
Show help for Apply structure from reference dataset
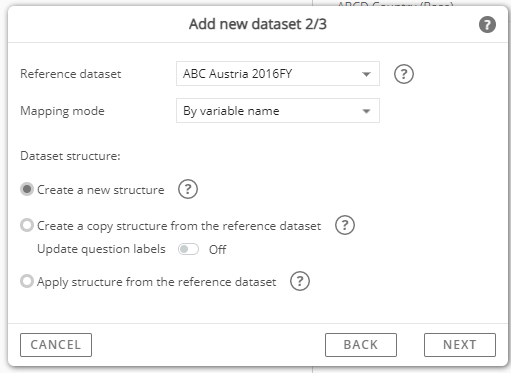(x=300, y=281)
